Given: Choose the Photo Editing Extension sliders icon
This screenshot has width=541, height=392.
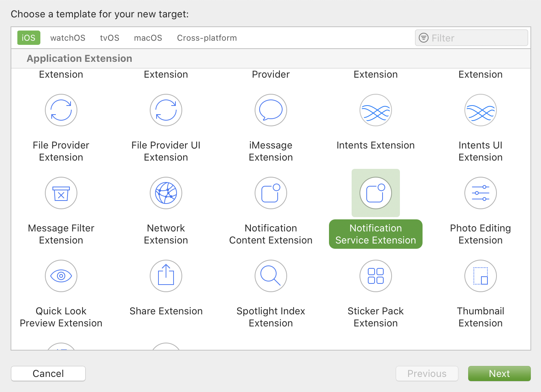Looking at the screenshot, I should click(x=481, y=193).
